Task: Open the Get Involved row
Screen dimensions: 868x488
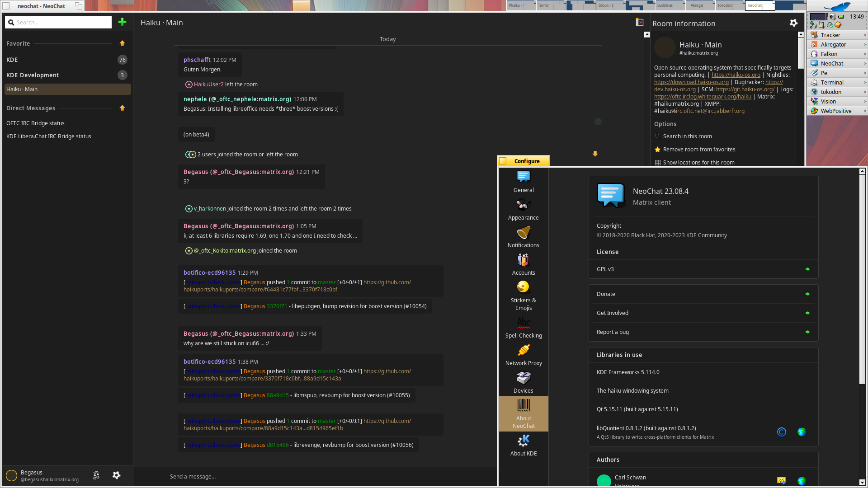Action: coord(703,313)
